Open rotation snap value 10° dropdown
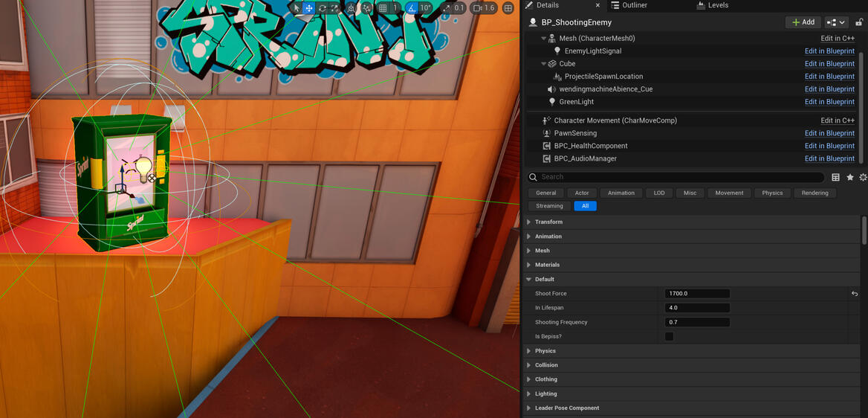This screenshot has width=868, height=418. 425,7
